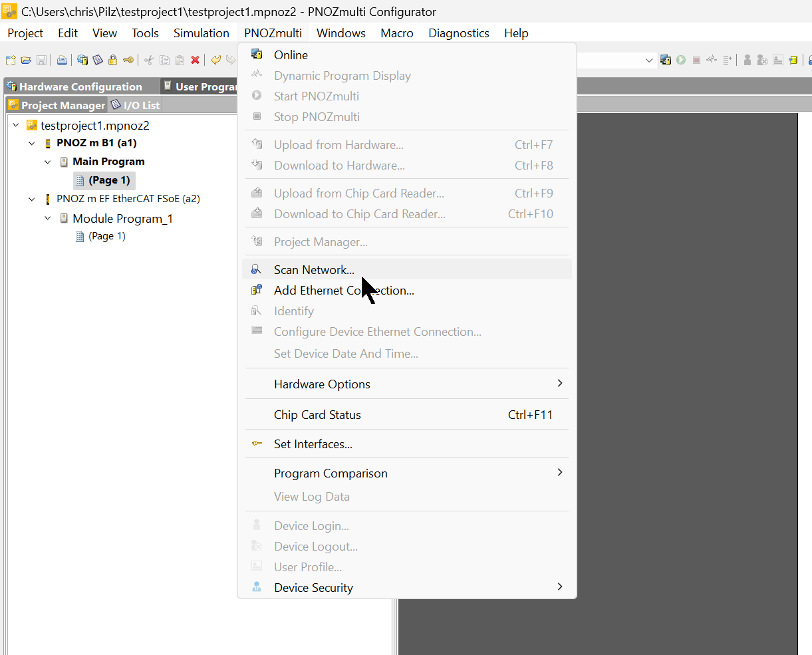Viewport: 812px width, 655px height.
Task: Collapse the PNOZ m B1 (a1) node
Action: [x=32, y=143]
